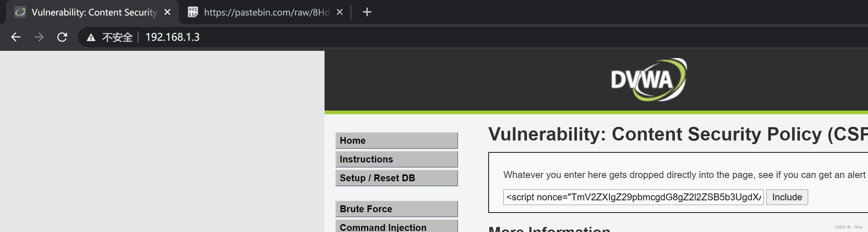Click the not-secure warning triangle icon
Image resolution: width=868 pixels, height=232 pixels.
point(91,37)
